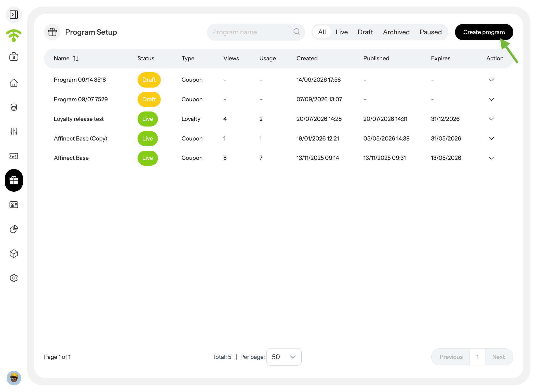The width and height of the screenshot is (537, 392).
Task: Click the Draft badge of Program 09/14 3518
Action: (x=149, y=80)
